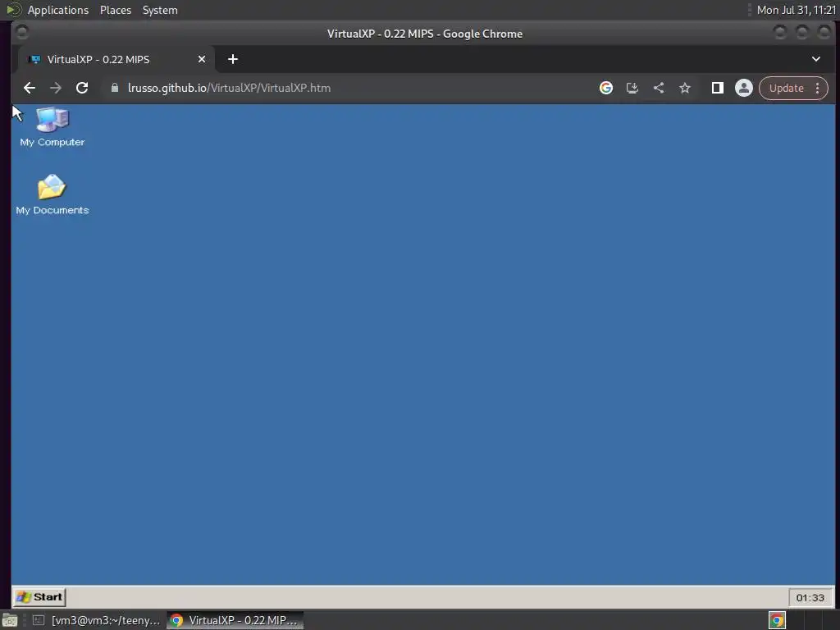Close the VirtualXP browser tab
840x630 pixels.
202,59
